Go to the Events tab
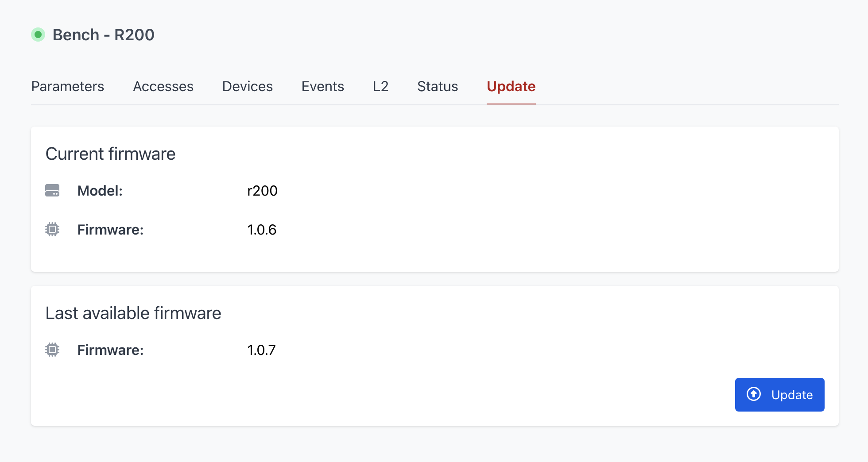The height and width of the screenshot is (462, 868). tap(323, 86)
